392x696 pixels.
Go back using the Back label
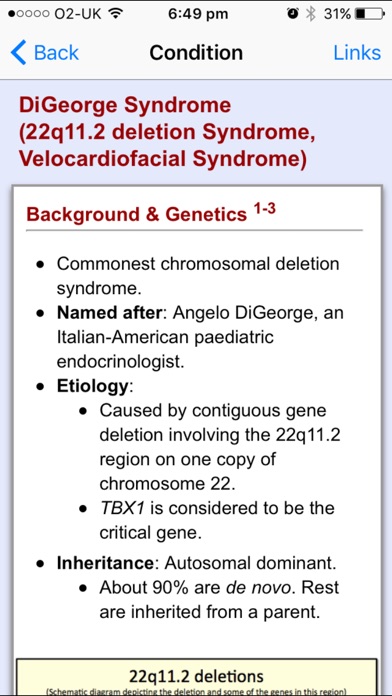[x=56, y=53]
